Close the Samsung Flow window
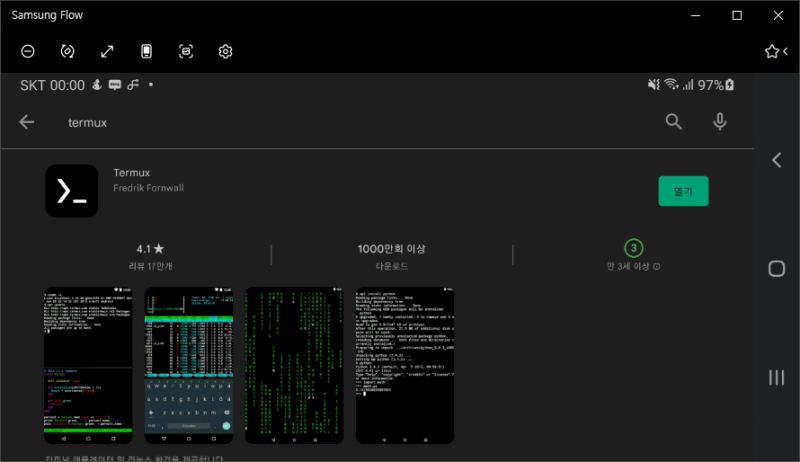800x462 pixels. pos(778,15)
